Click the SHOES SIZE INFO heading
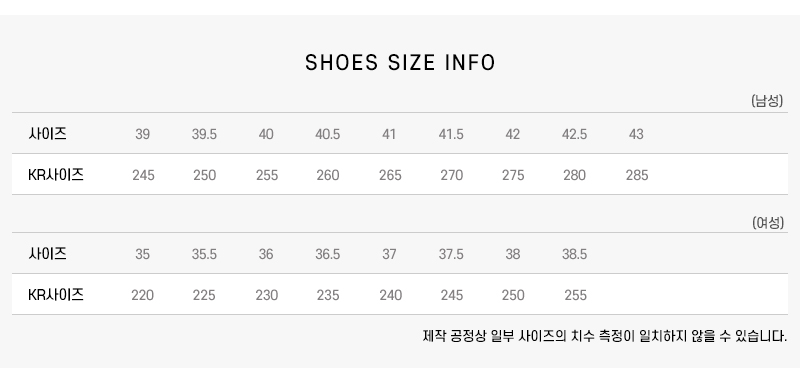800x368 pixels. click(x=400, y=63)
